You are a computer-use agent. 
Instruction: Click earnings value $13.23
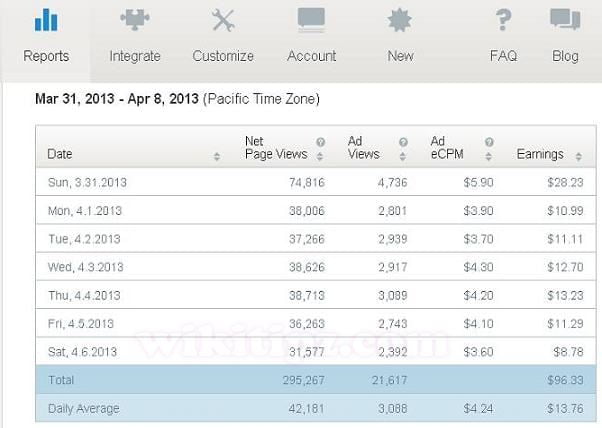[565, 296]
